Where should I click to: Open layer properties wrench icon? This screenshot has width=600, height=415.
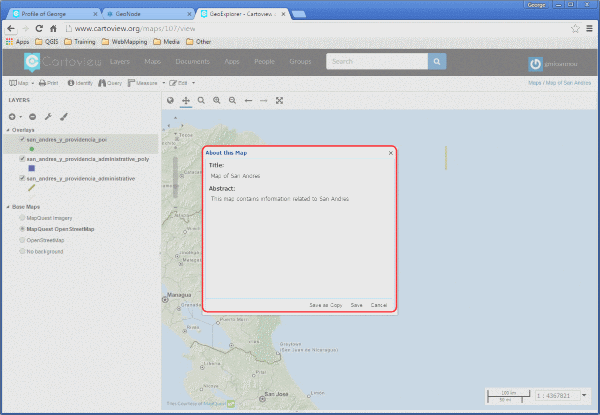click(48, 117)
